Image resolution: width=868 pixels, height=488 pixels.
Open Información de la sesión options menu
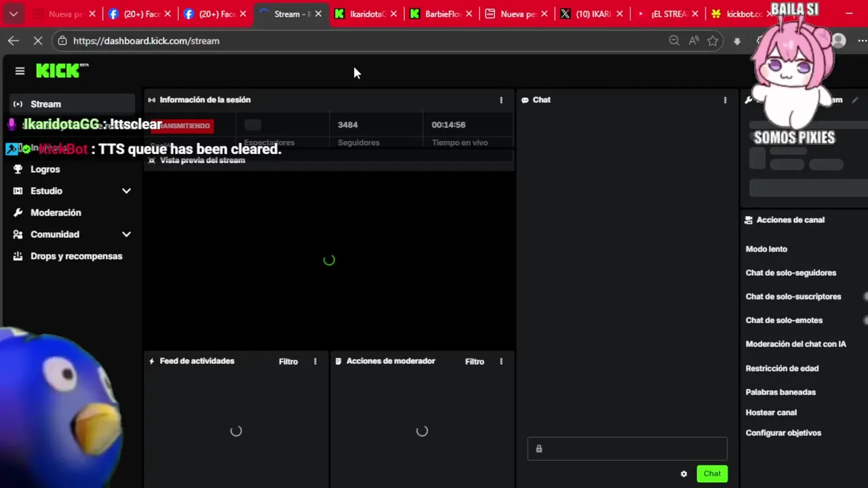pos(501,100)
